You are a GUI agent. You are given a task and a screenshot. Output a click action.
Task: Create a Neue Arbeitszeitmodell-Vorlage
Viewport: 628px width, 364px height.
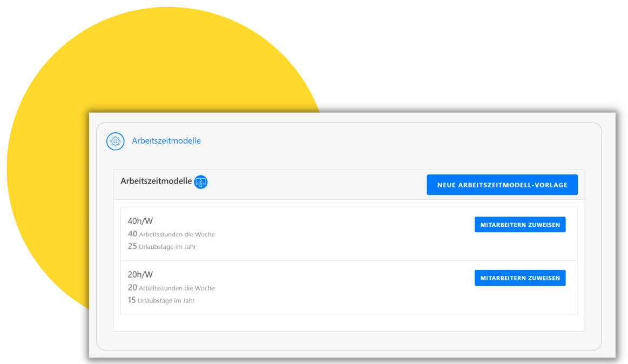point(502,185)
